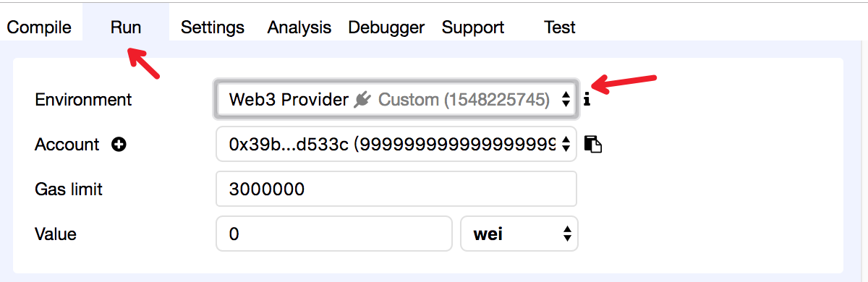Open the Account selection dropdown
Screen dimensions: 868x282
click(396, 145)
